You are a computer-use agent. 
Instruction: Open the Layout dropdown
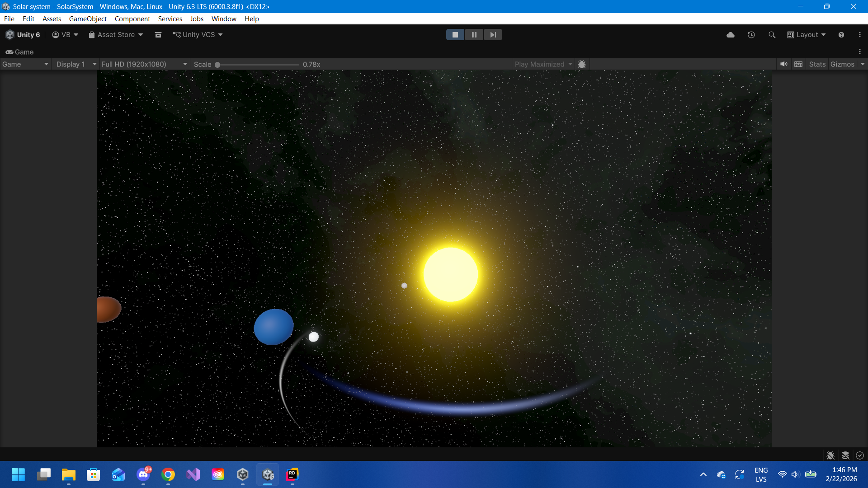click(807, 35)
